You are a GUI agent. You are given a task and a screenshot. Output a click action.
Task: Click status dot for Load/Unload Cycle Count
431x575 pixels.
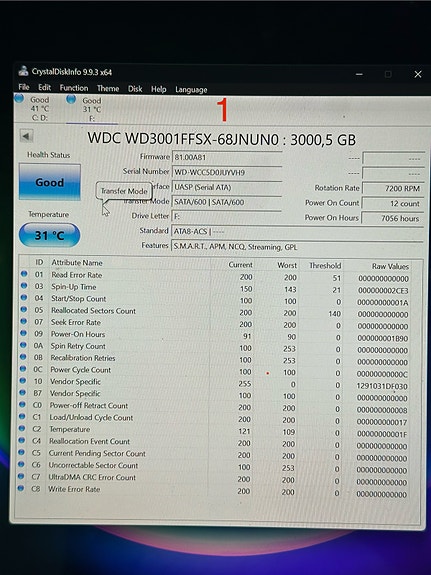click(22, 416)
